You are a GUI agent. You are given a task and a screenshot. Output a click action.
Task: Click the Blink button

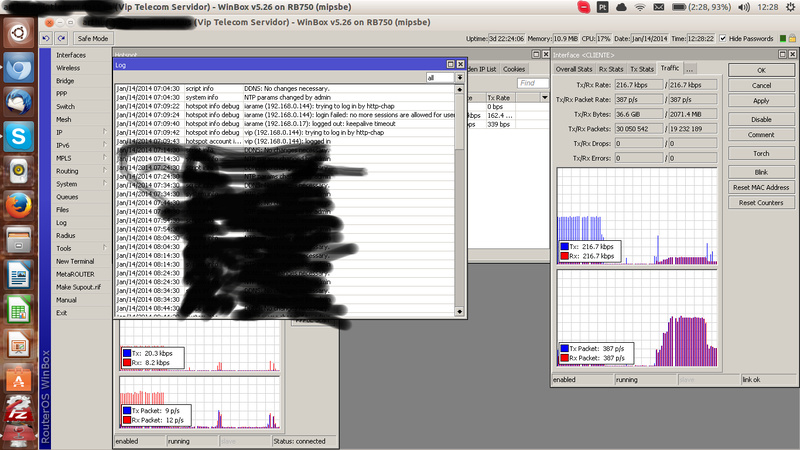pos(761,172)
